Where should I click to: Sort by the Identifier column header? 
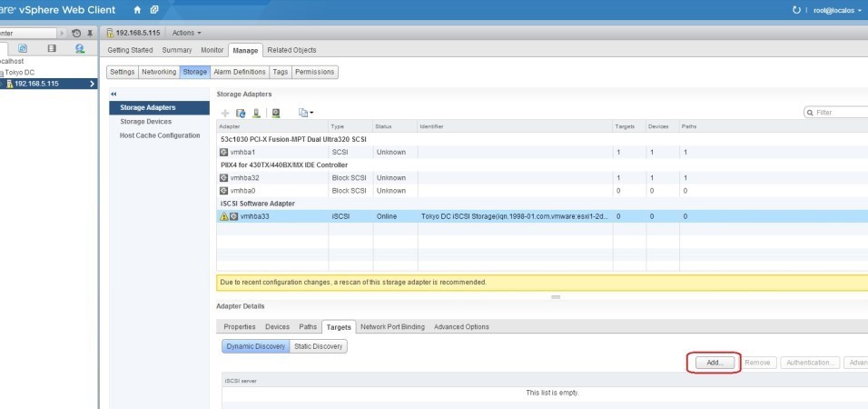pos(515,126)
